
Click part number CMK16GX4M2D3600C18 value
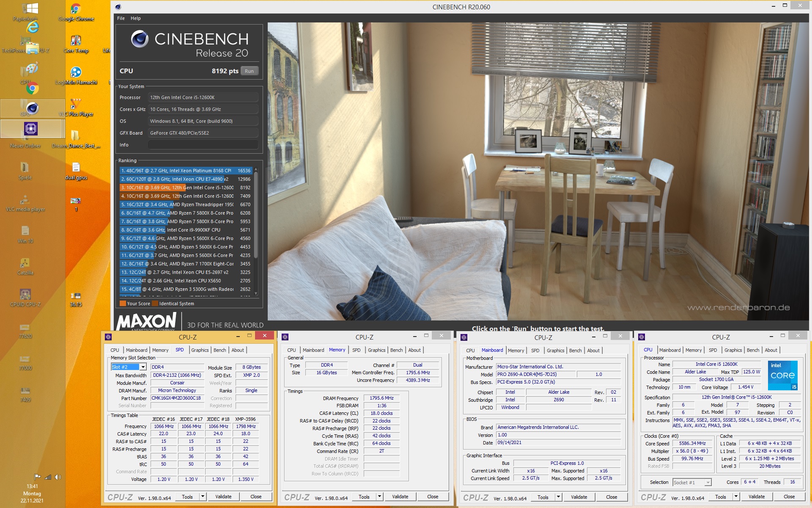coord(177,398)
